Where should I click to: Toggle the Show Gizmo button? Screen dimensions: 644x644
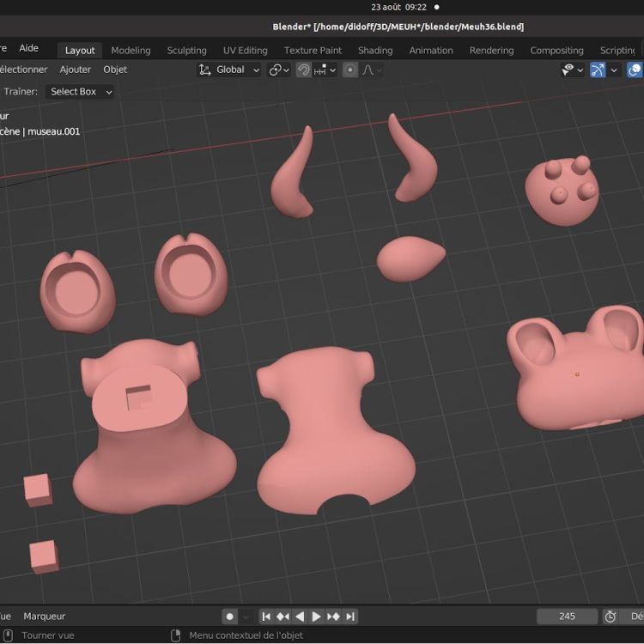(x=598, y=70)
